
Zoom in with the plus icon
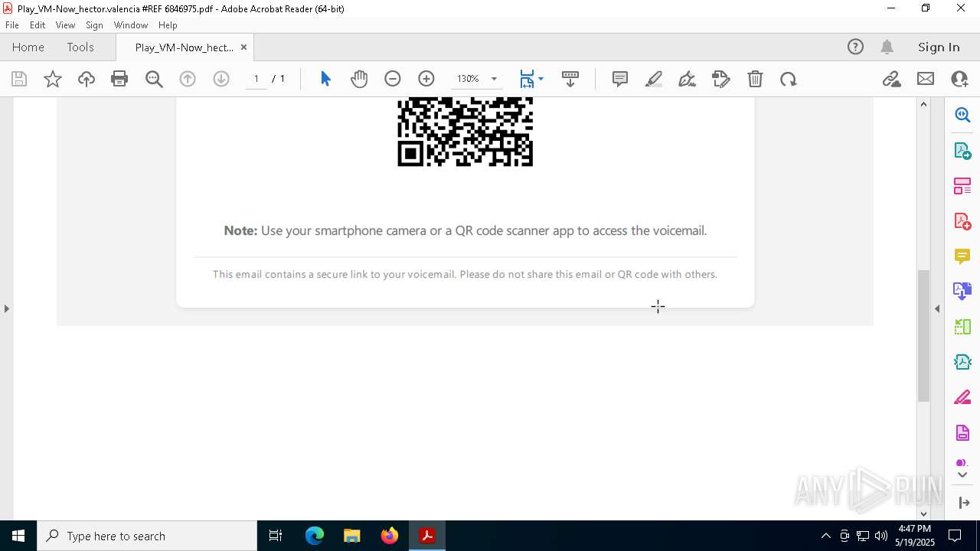point(426,79)
